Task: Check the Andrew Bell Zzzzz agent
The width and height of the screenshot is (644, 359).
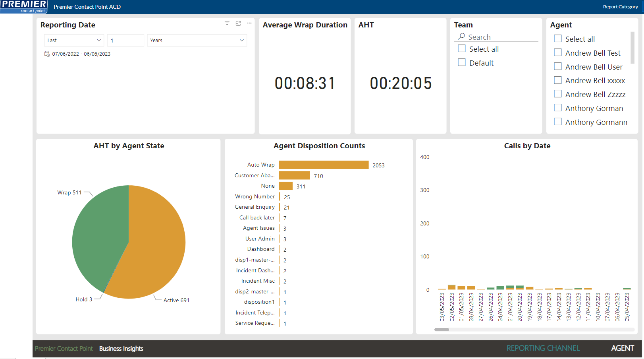Action: click(558, 94)
